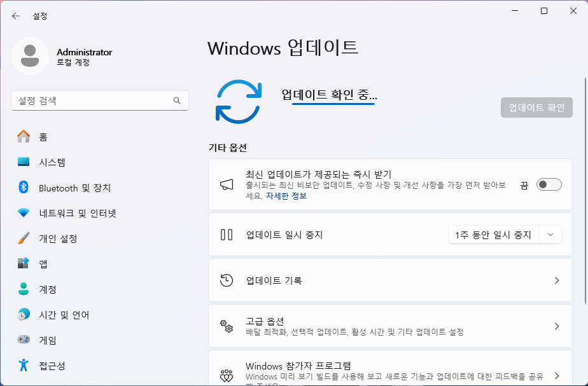The image size is (588, 386).
Task: Click the update history clock icon
Action: point(227,280)
